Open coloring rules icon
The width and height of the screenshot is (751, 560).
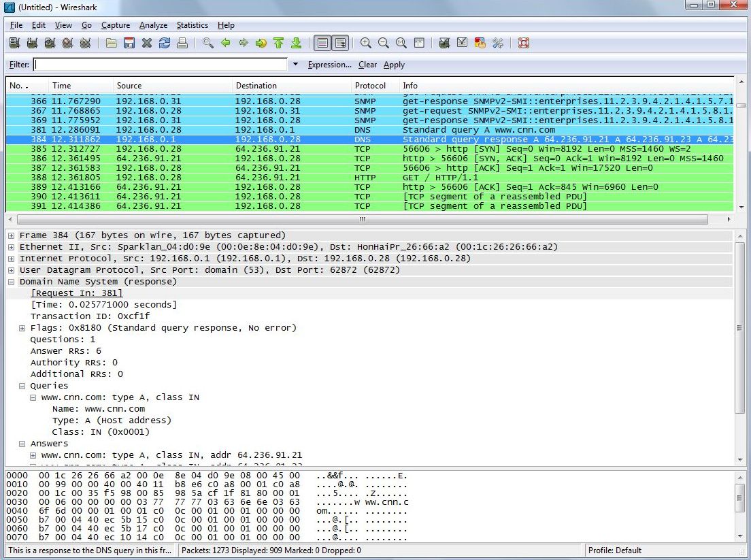[x=480, y=43]
